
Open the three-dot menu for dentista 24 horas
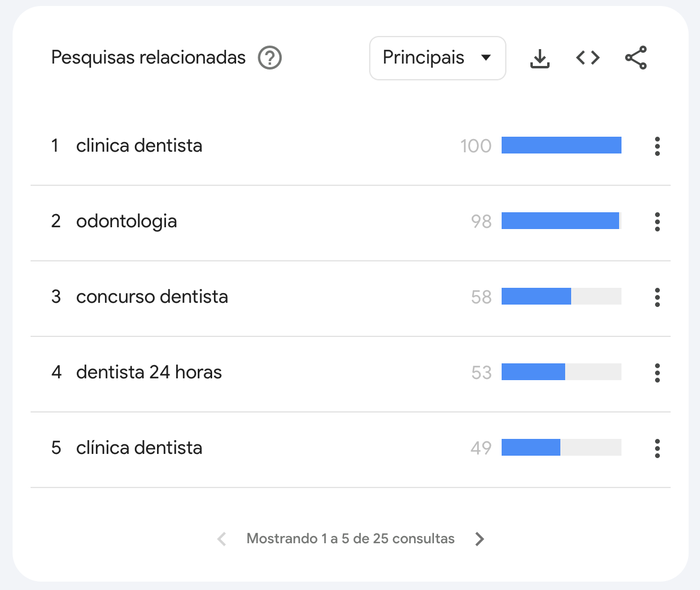click(657, 372)
